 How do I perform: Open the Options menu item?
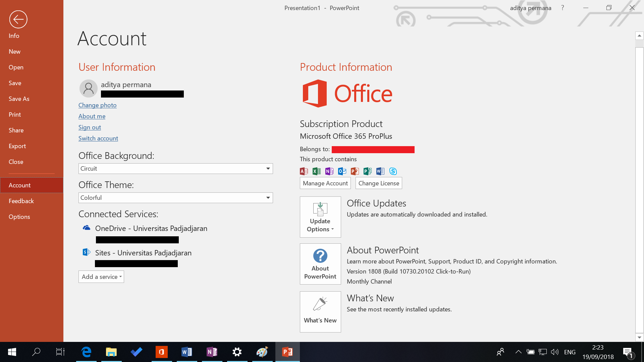(x=19, y=217)
